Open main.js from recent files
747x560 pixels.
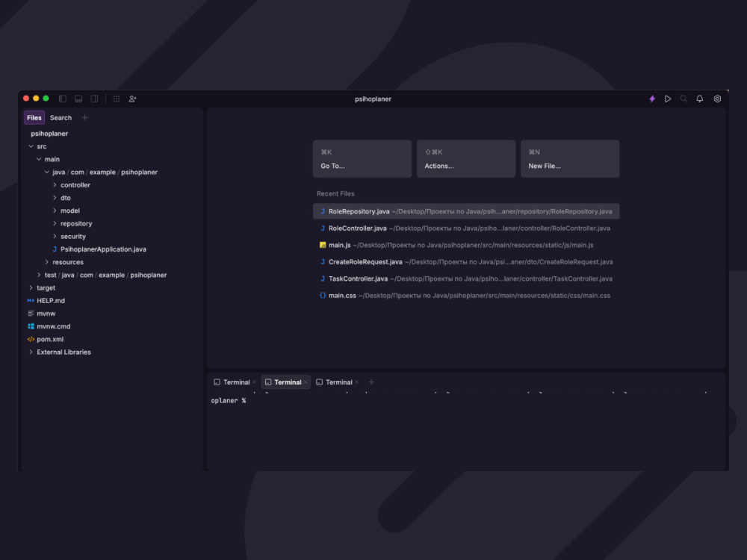point(466,245)
